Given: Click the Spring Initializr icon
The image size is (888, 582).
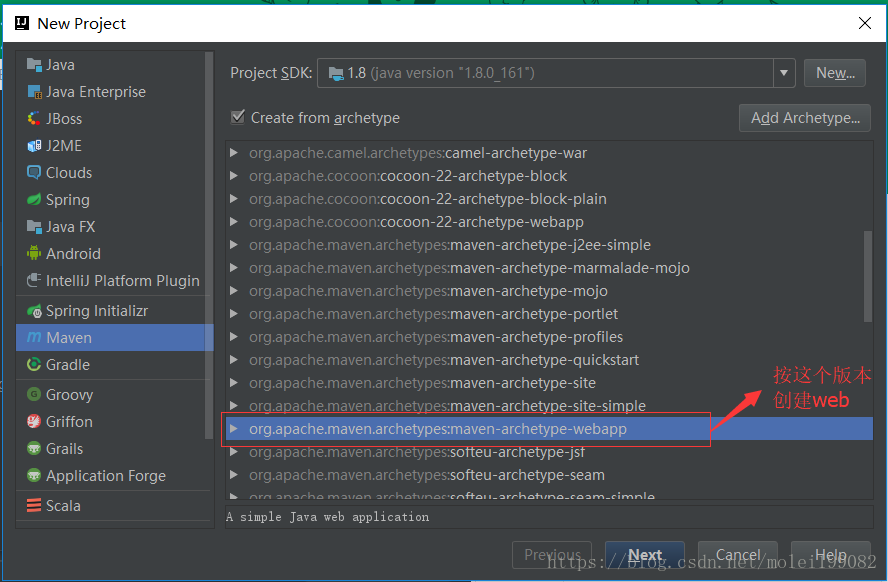Looking at the screenshot, I should pyautogui.click(x=34, y=311).
